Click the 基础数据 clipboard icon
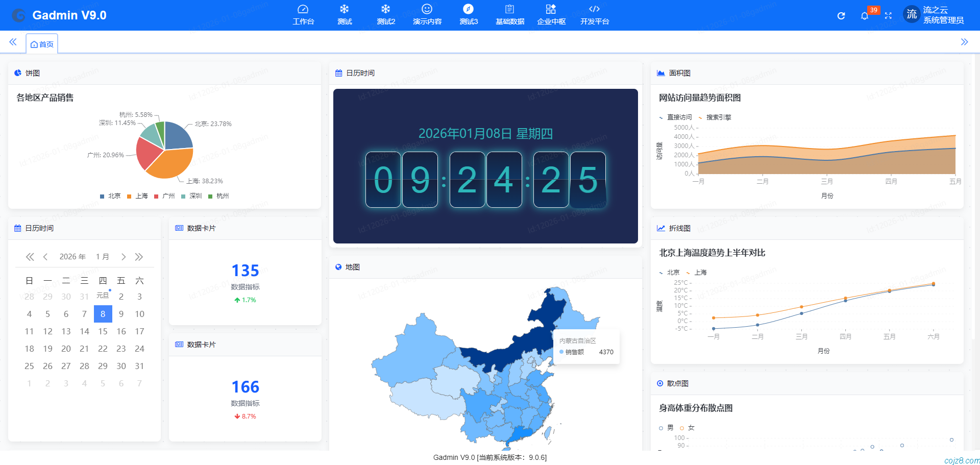Screen dimensions: 980x465 tap(509, 9)
